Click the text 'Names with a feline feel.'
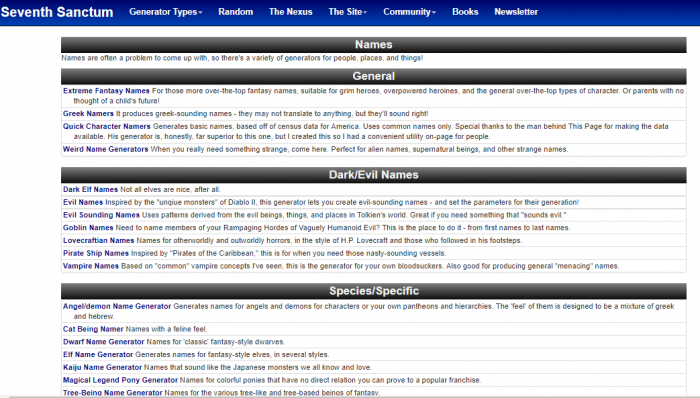Image resolution: width=700 pixels, height=398 pixels. pos(167,329)
